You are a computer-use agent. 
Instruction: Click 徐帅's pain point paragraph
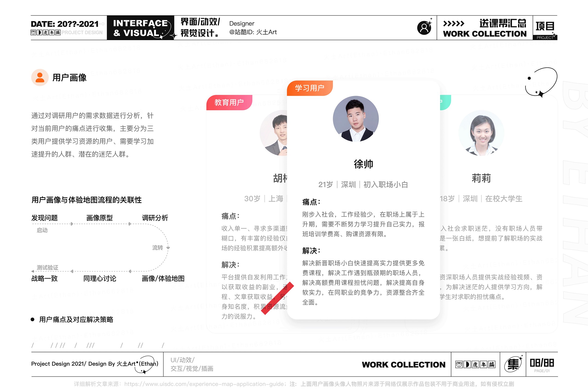363,224
